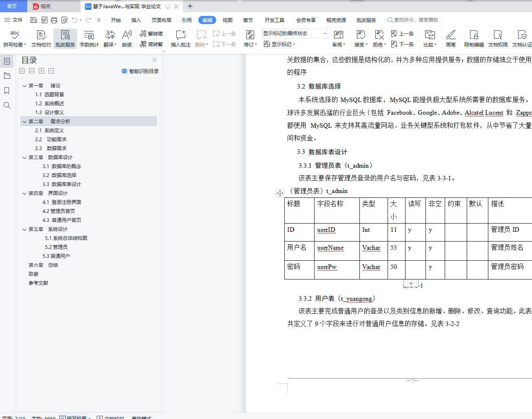Click the table move handle above the table
Viewport: 532px width, 419px height.
(x=280, y=193)
